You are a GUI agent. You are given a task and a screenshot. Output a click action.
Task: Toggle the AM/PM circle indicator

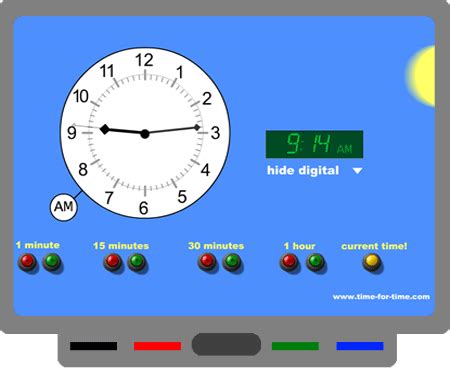coord(63,207)
